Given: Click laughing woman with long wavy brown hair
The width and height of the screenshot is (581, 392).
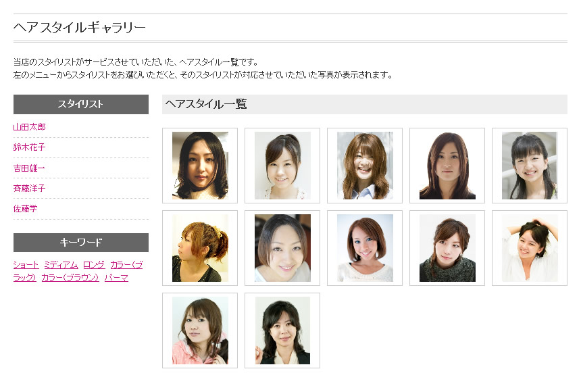Looking at the screenshot, I should (x=365, y=166).
